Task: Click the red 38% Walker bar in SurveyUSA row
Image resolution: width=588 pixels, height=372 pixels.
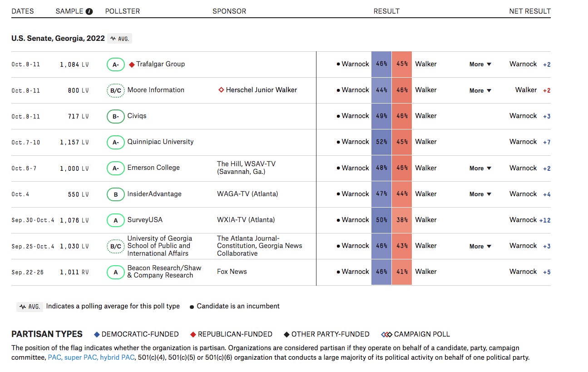Action: (x=402, y=220)
